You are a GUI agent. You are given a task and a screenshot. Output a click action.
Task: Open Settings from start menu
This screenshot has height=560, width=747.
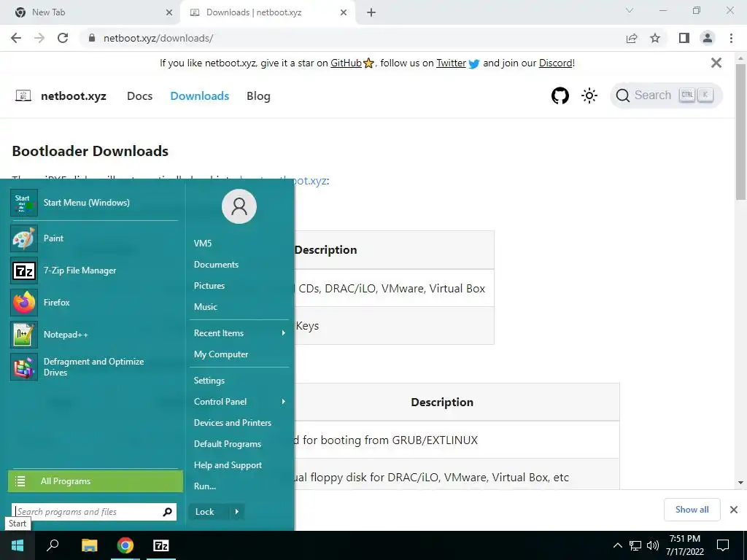click(209, 381)
